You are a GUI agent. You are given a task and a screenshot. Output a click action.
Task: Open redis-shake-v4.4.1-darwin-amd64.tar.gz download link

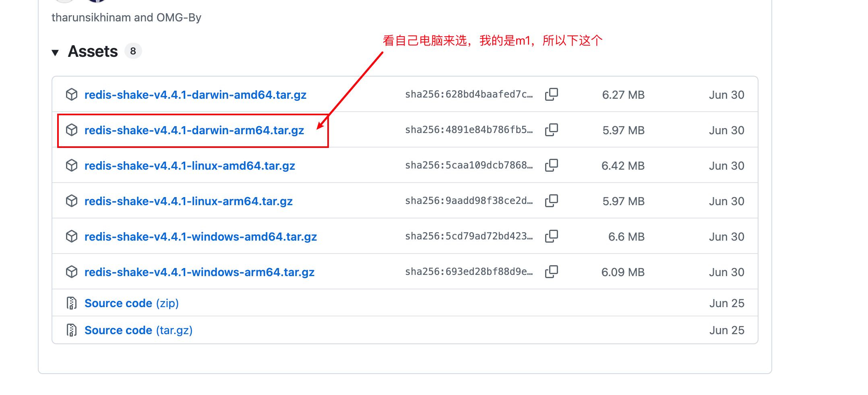195,95
